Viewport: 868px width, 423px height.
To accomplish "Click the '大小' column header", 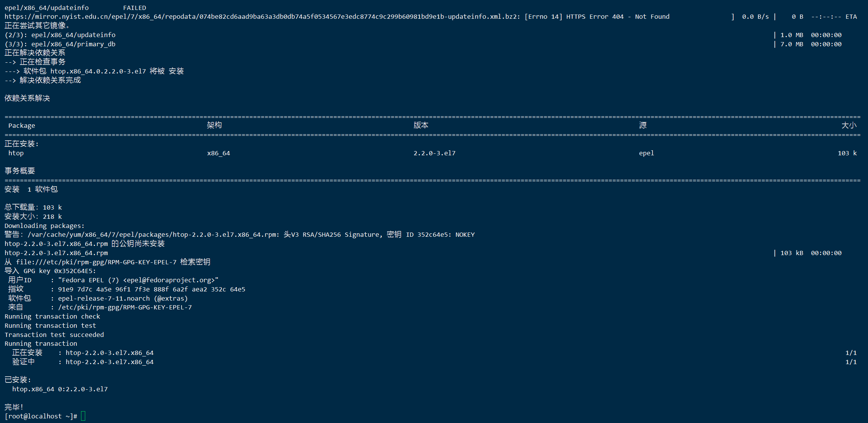I will [849, 125].
